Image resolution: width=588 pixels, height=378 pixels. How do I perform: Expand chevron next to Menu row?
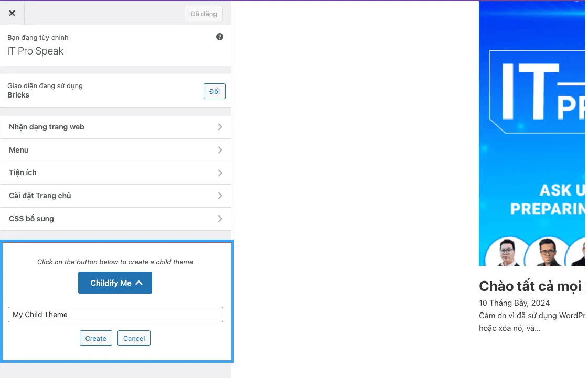[x=220, y=150]
